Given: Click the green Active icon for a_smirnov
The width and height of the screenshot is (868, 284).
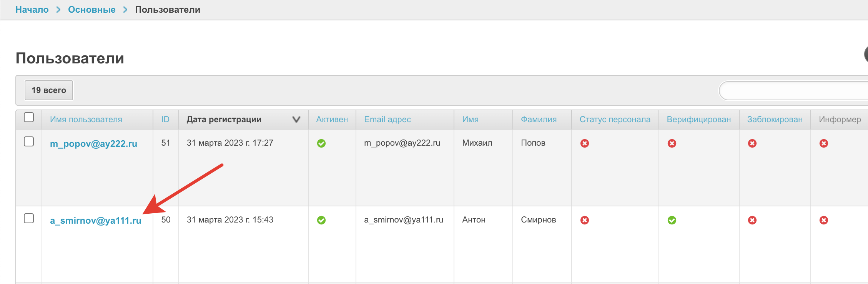Looking at the screenshot, I should tap(321, 220).
